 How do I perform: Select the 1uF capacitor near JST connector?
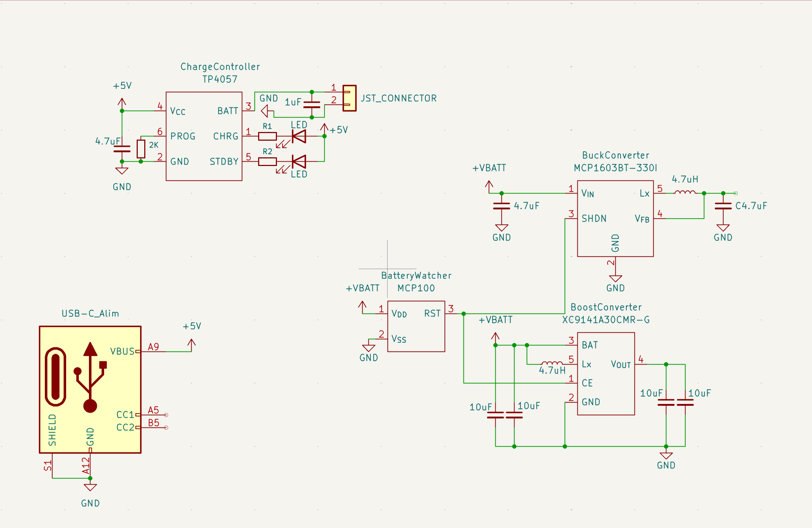point(312,105)
